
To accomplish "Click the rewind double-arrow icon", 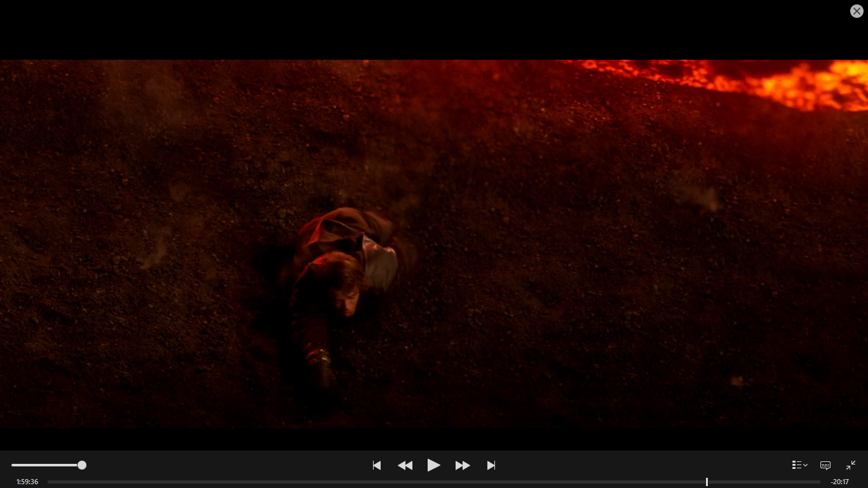I will click(405, 465).
